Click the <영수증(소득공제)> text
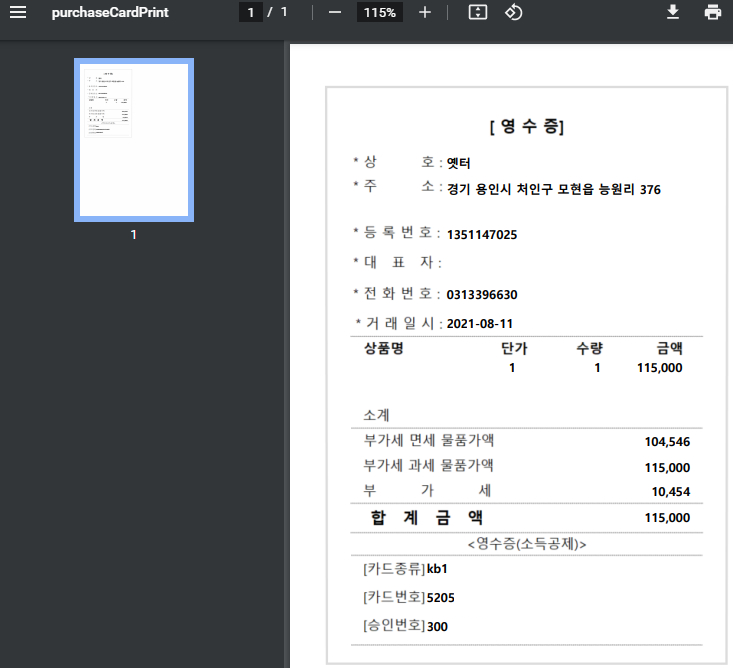Image resolution: width=733 pixels, height=668 pixels. click(527, 544)
